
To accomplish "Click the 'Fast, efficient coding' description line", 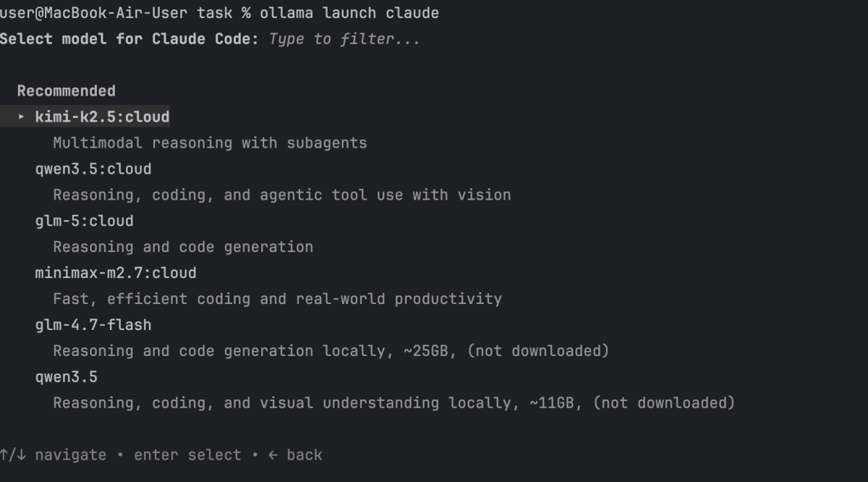I will coord(277,299).
